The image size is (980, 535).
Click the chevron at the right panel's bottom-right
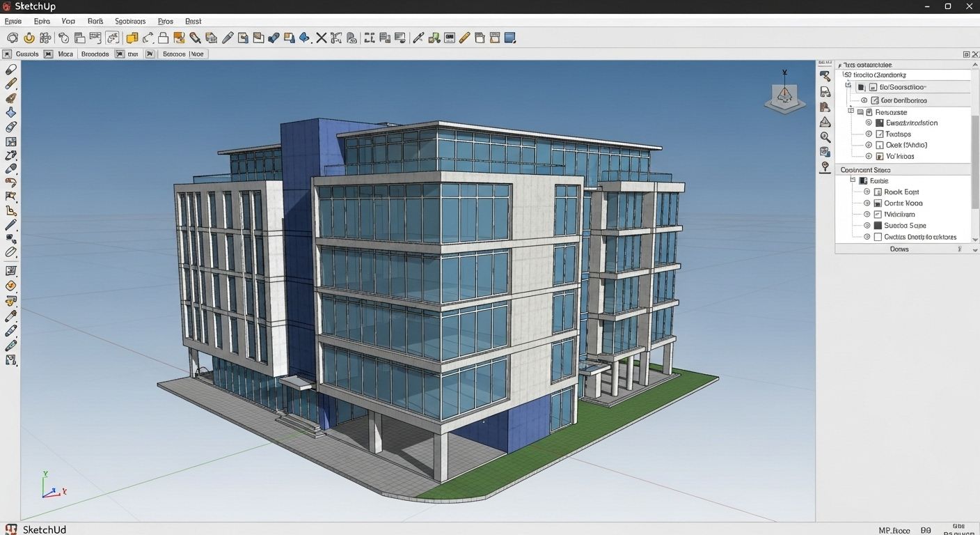974,249
